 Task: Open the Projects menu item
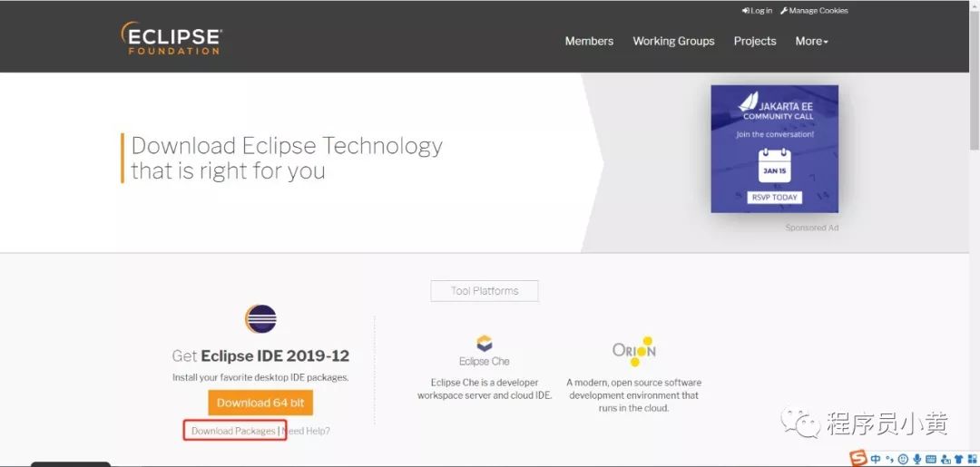(754, 41)
